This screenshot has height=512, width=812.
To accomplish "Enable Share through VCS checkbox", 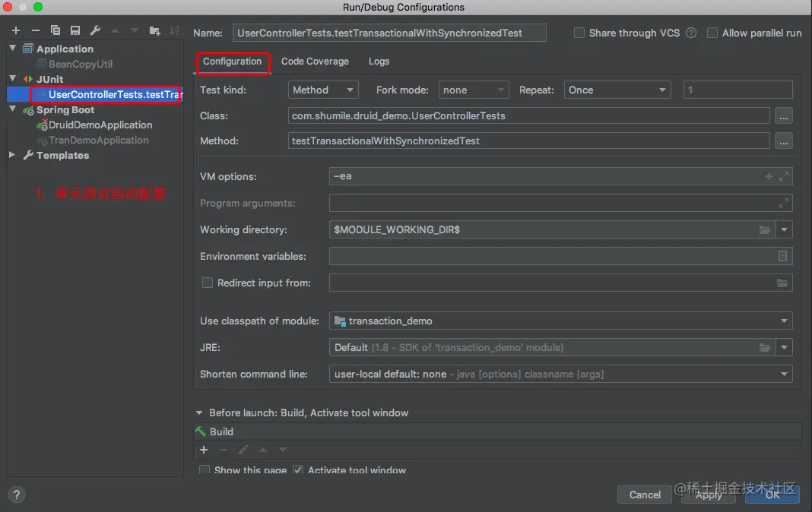I will click(x=579, y=33).
